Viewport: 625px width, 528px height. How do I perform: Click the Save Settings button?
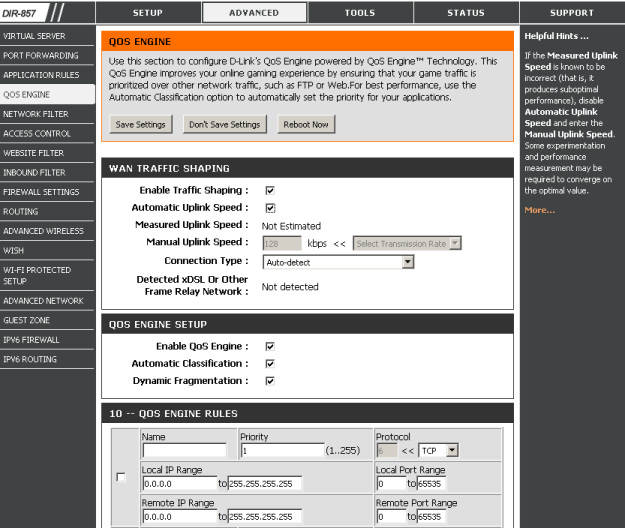point(141,124)
